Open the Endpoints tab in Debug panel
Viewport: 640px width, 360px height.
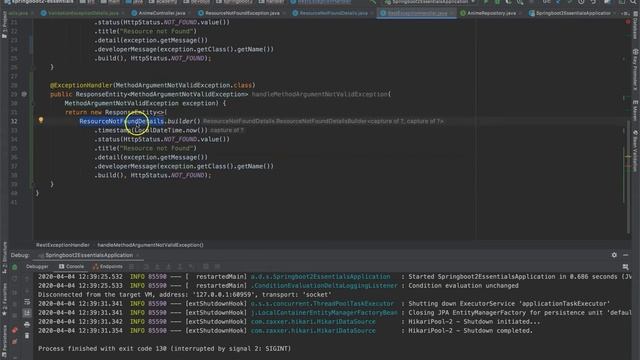[108, 267]
